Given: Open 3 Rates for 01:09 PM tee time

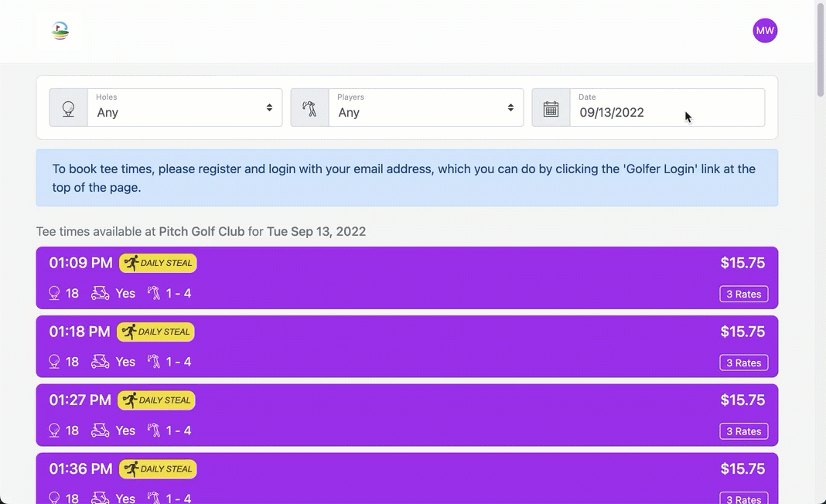Looking at the screenshot, I should pos(743,295).
